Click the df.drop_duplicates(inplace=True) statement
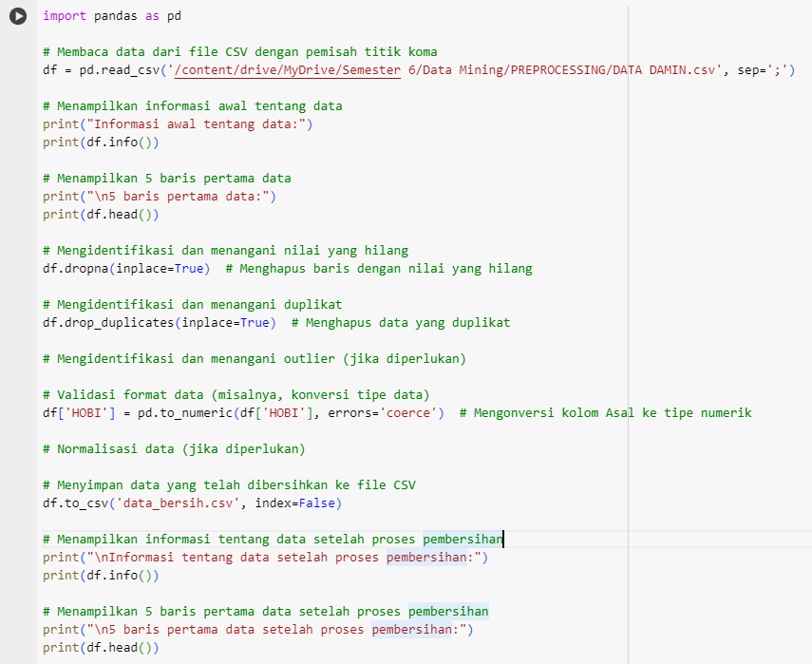Screen dimensions: 812x664 click(160, 323)
